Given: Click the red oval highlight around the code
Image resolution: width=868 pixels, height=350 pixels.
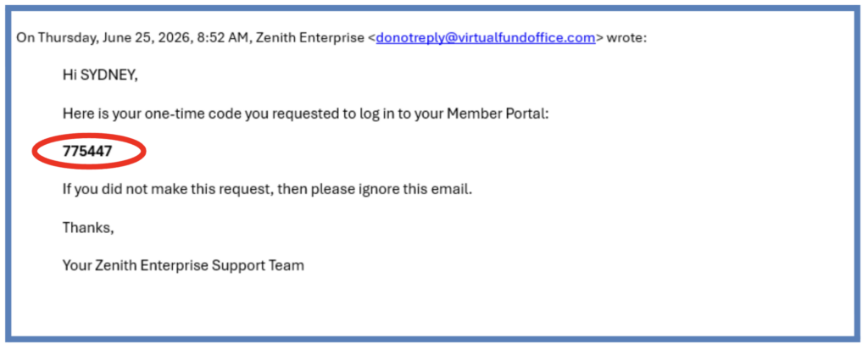Looking at the screenshot, I should pyautogui.click(x=88, y=151).
